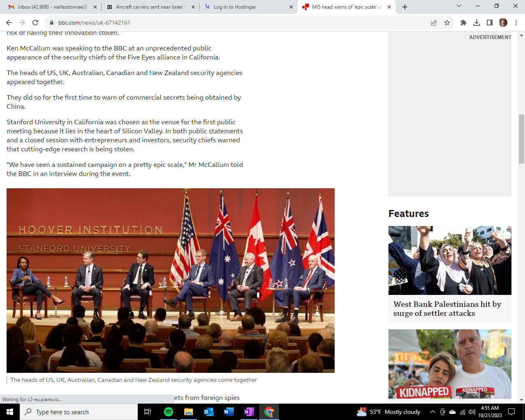This screenshot has height=420, width=525.
Task: Toggle the Chrome side panel
Action: (x=490, y=23)
